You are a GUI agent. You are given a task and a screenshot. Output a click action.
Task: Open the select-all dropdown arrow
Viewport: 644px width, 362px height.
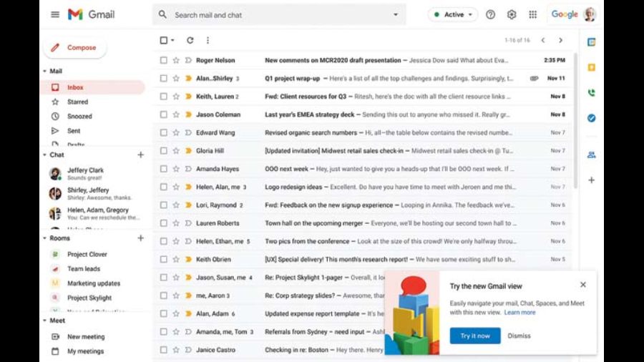[x=172, y=40]
